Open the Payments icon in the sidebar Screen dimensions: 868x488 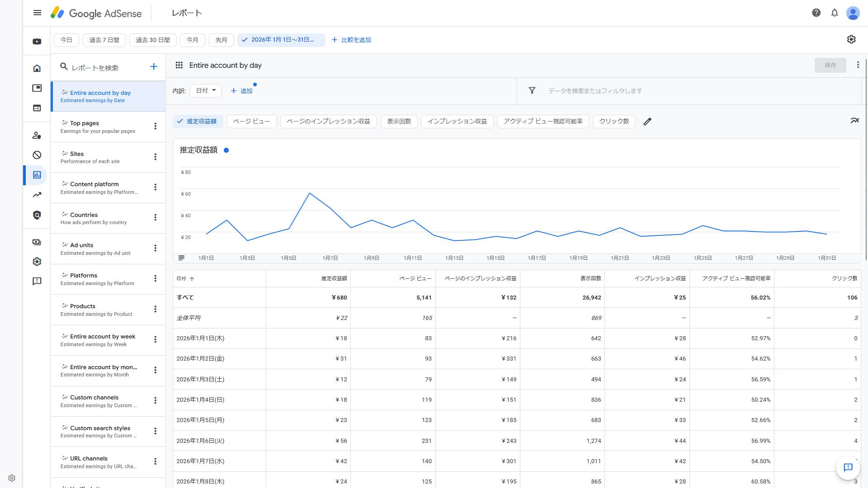(37, 242)
